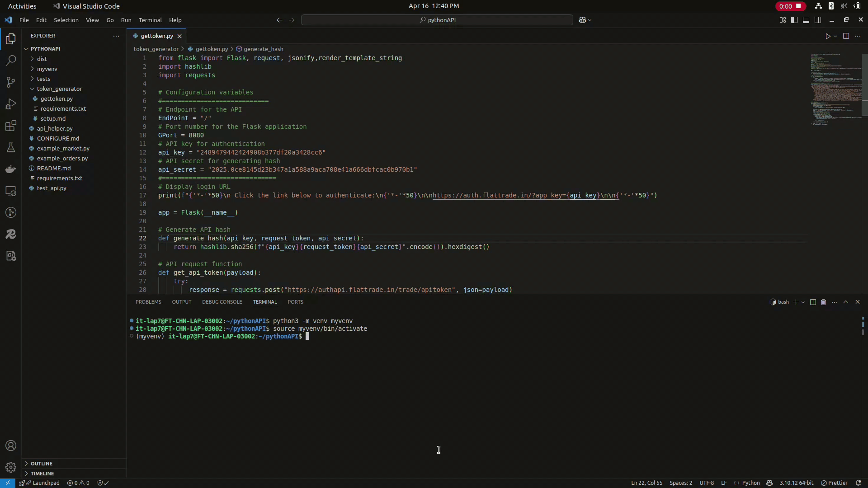
Task: Click the remote window indicator in status bar
Action: coord(8,483)
